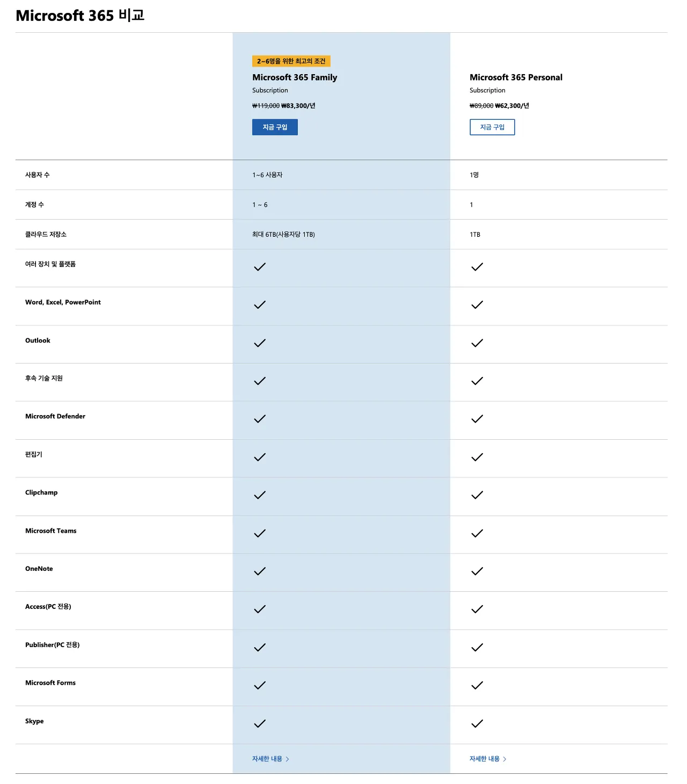Click Family checkmark for 후속 기술 지원

click(x=260, y=381)
